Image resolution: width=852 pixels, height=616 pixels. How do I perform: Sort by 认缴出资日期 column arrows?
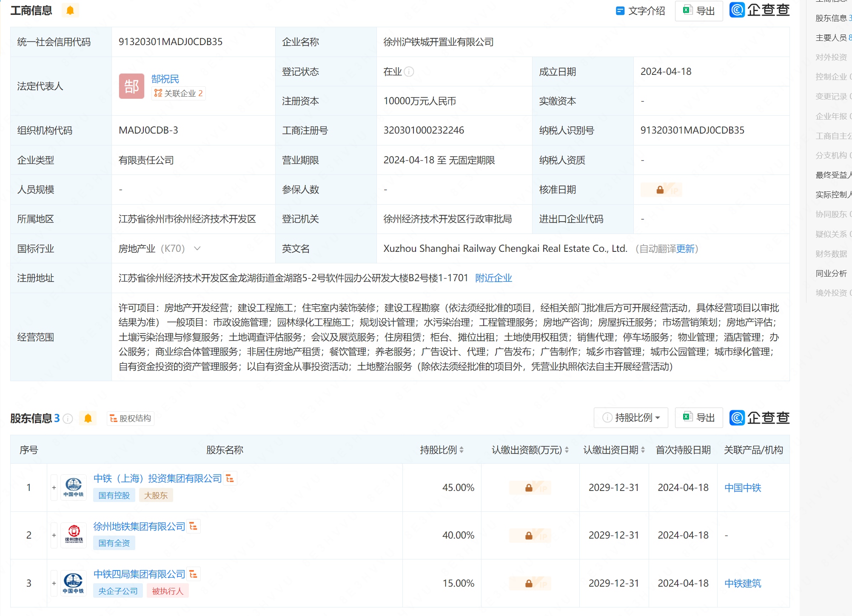pos(643,450)
